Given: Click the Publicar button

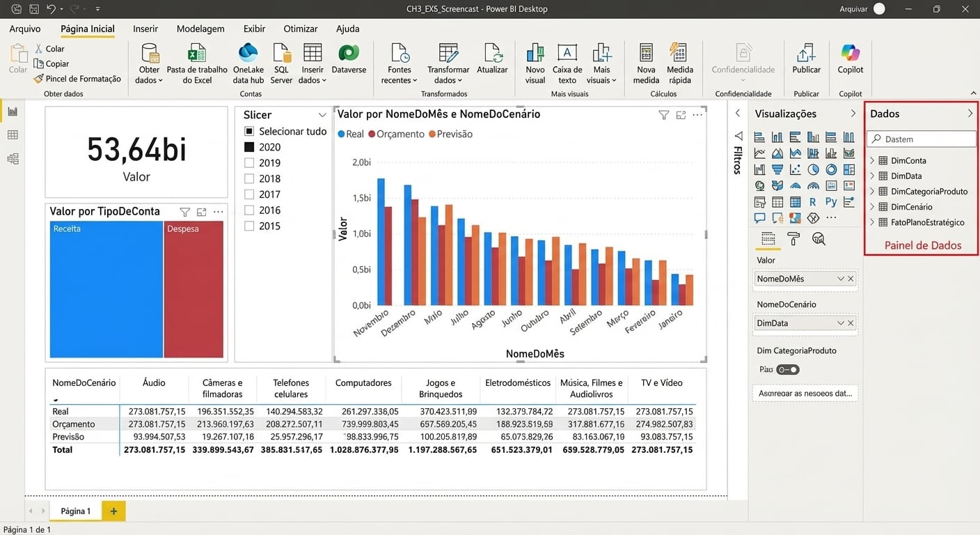Looking at the screenshot, I should click(x=806, y=54).
